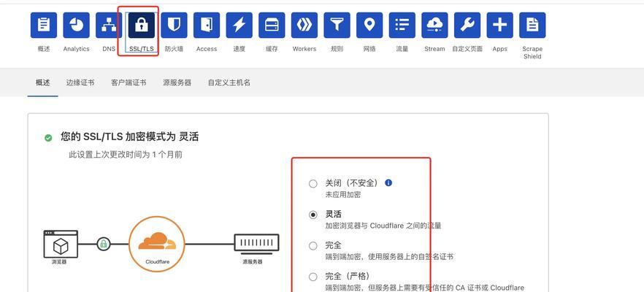
Task: Switch to the 概述 sub-tab
Action: coord(42,82)
